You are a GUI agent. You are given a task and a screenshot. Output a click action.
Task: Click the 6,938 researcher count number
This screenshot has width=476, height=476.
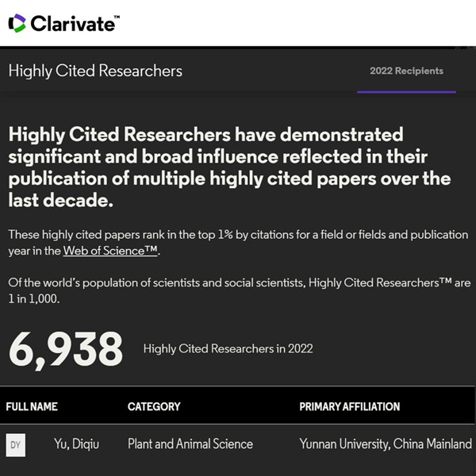[66, 349]
